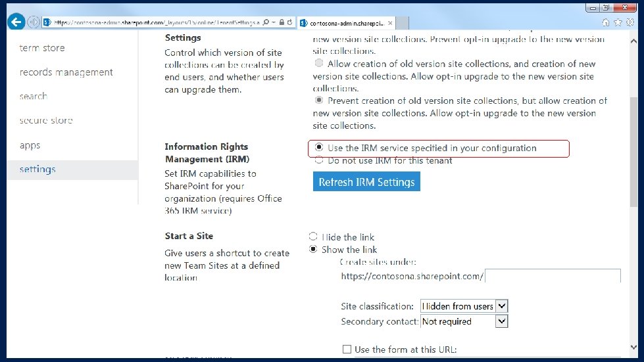Click the scrollbar down arrow
This screenshot has width=644, height=362.
633,348
